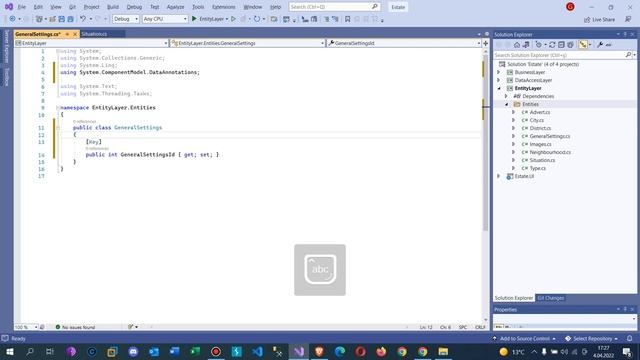Select GeneralSettings.cs in Solution Explorer
Image resolution: width=640 pixels, height=360 pixels.
click(549, 136)
